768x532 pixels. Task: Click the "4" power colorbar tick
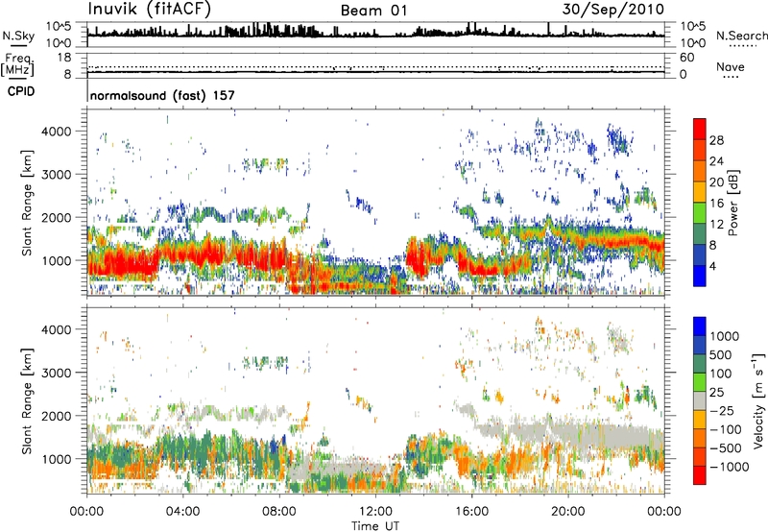[x=713, y=266]
